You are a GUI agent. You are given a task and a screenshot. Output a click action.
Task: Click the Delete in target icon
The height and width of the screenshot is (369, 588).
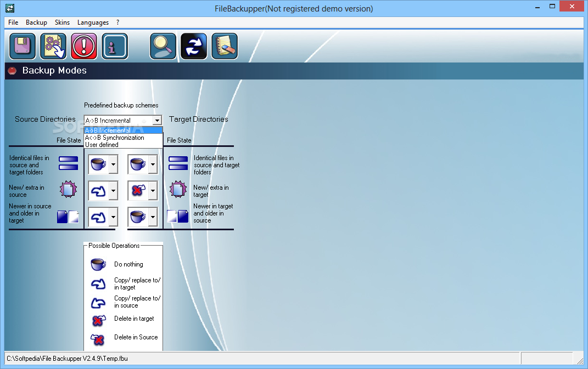99,320
